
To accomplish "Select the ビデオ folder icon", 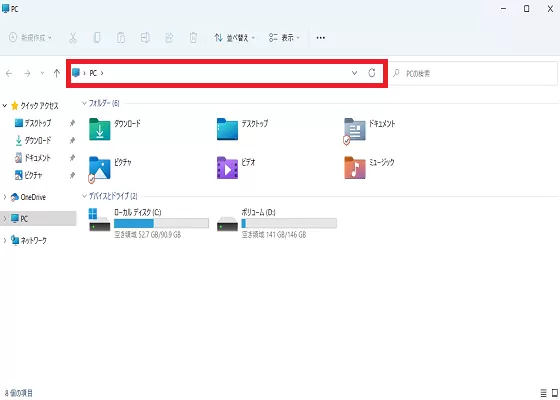I will pos(227,168).
